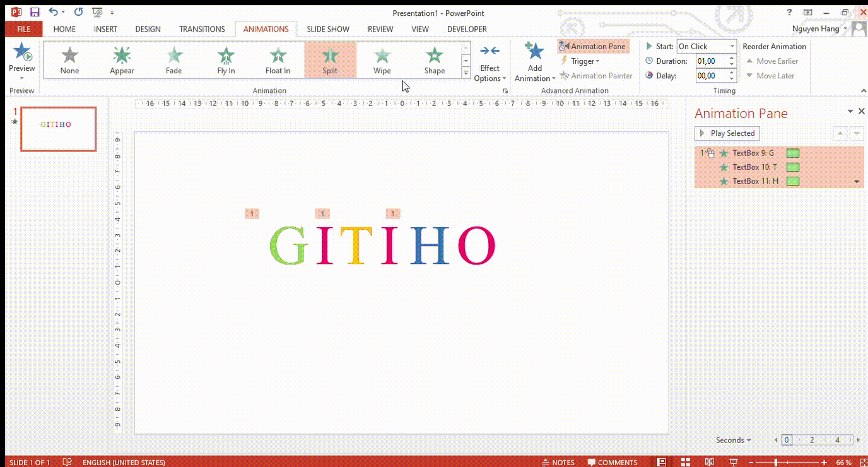Apply the Appear animation

tap(122, 60)
